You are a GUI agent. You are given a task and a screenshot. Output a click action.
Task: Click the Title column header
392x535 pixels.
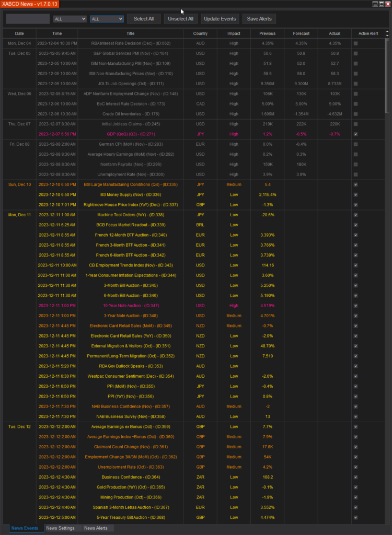pyautogui.click(x=131, y=33)
